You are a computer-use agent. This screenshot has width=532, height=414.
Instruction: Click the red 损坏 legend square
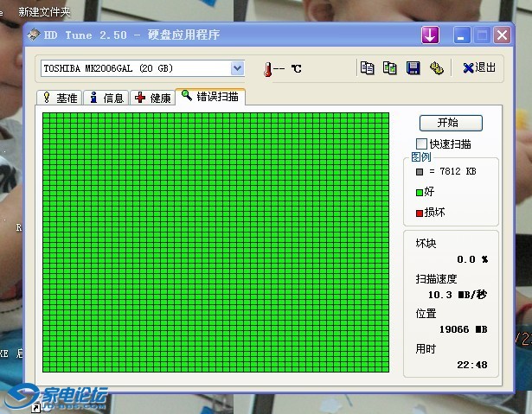420,213
